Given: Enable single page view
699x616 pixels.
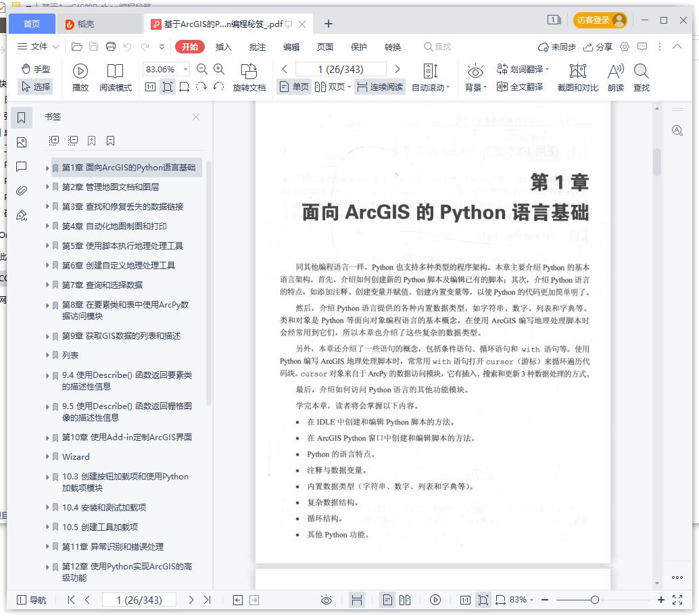Looking at the screenshot, I should click(x=294, y=87).
